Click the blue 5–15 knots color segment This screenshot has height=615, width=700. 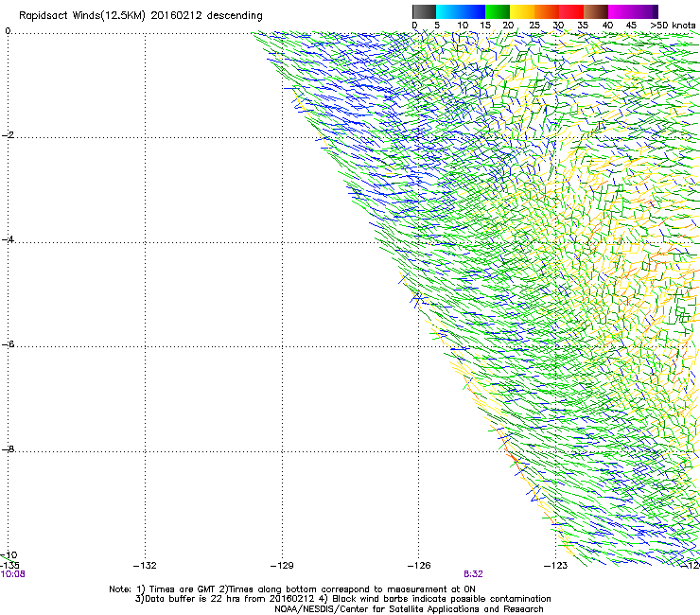(x=461, y=11)
